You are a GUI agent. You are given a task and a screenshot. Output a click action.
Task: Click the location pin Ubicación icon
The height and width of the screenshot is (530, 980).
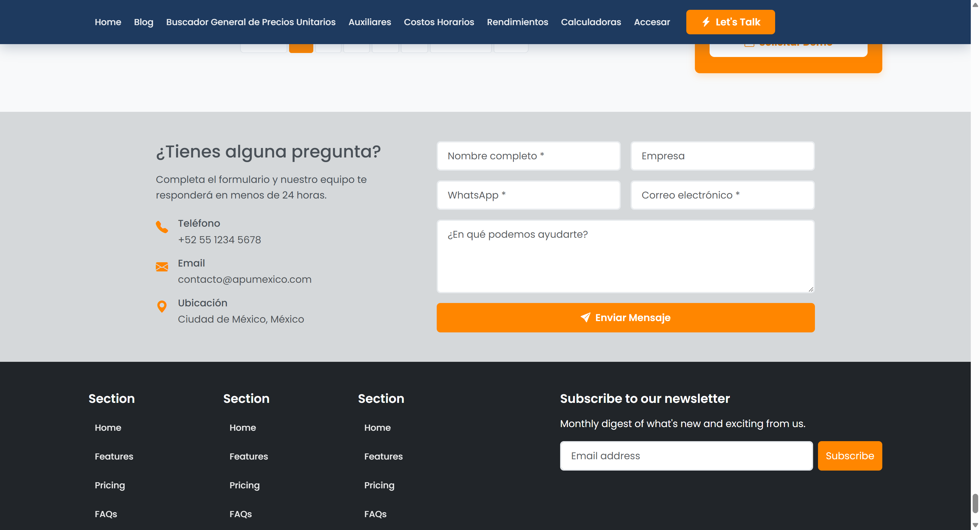(162, 306)
